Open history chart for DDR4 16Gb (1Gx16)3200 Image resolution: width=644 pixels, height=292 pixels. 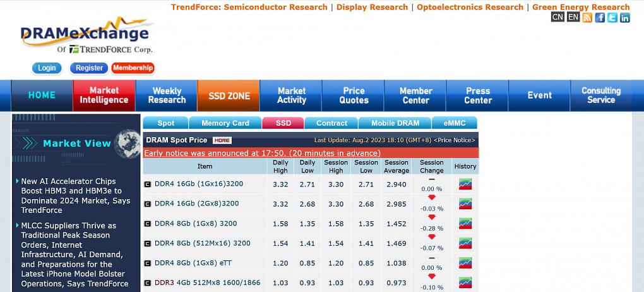(x=465, y=184)
